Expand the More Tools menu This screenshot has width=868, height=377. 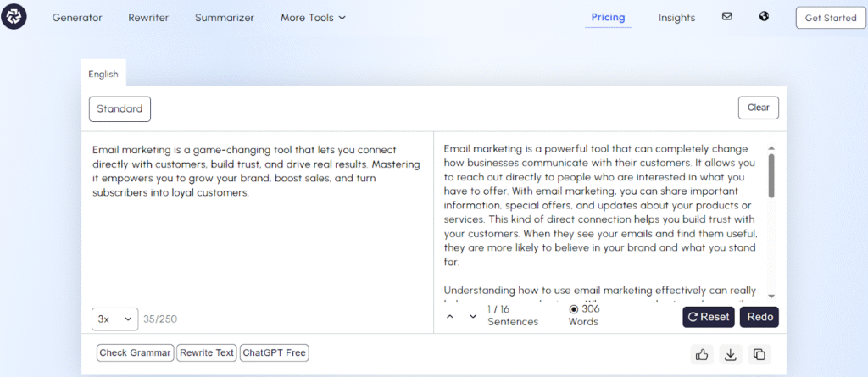(x=313, y=18)
